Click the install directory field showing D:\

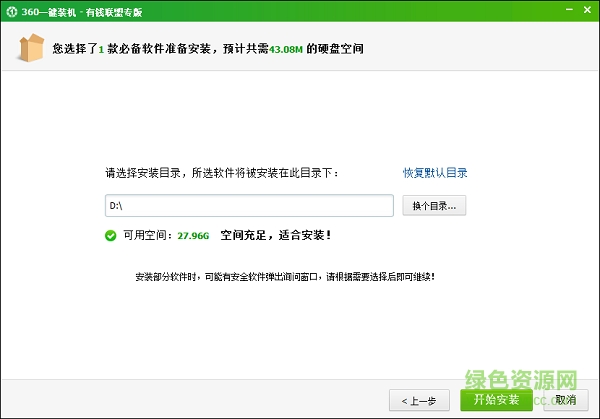249,206
